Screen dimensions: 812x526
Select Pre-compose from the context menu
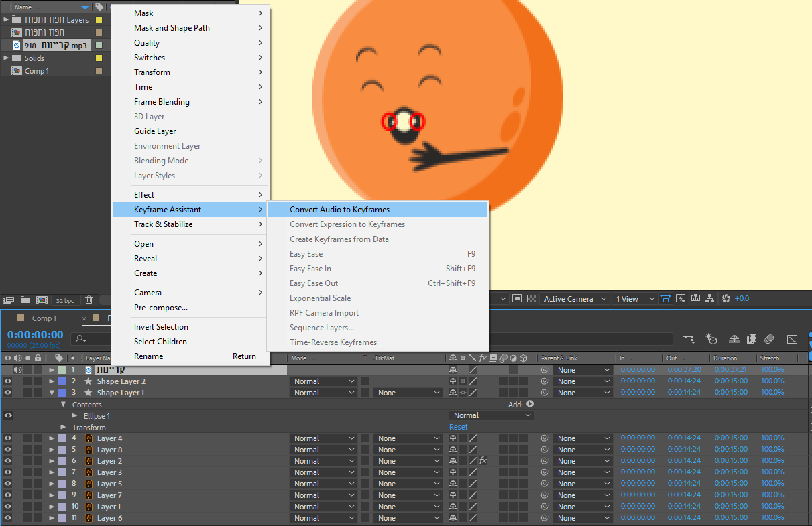[161, 308]
